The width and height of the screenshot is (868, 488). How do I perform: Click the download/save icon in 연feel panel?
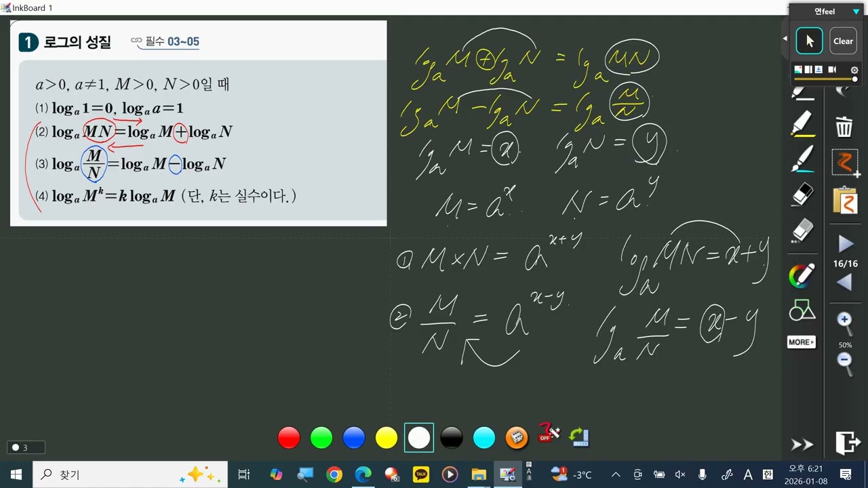point(818,69)
